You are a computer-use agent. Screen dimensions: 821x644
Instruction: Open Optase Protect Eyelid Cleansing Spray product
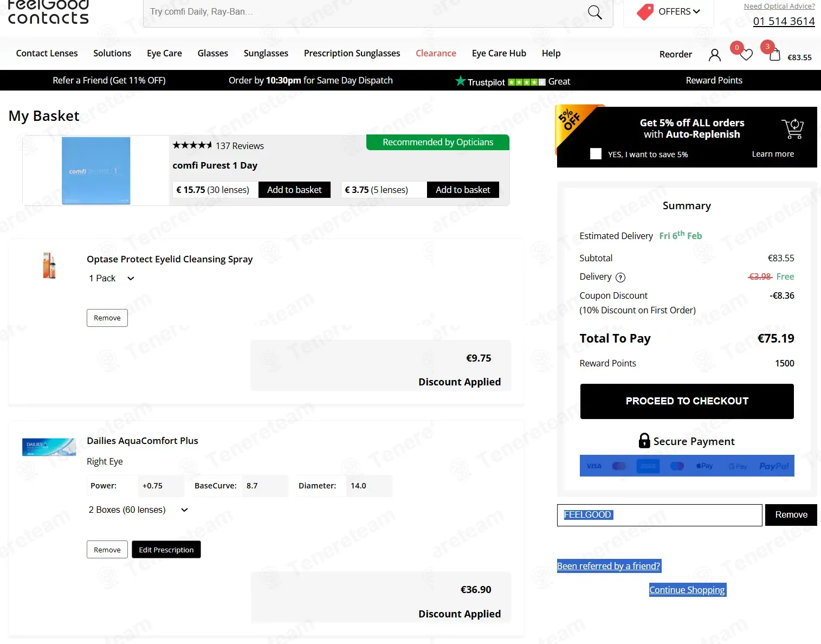coord(170,259)
